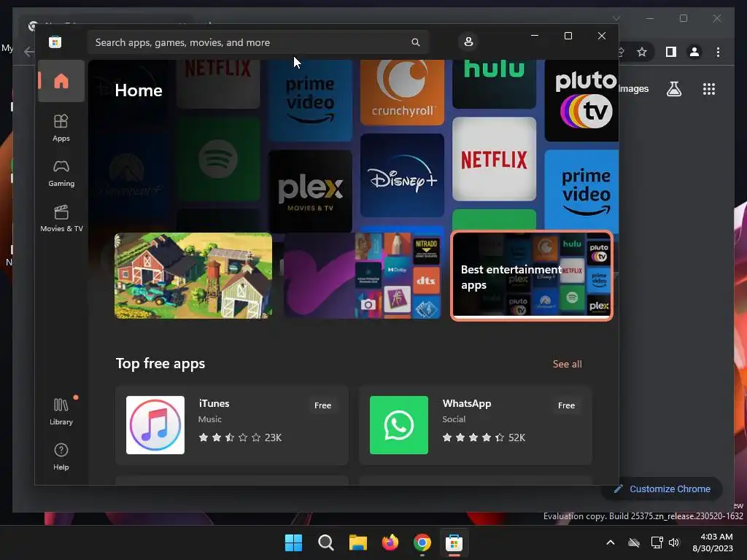This screenshot has width=747, height=560.
Task: Open the Windows Start menu
Action: coord(293,542)
